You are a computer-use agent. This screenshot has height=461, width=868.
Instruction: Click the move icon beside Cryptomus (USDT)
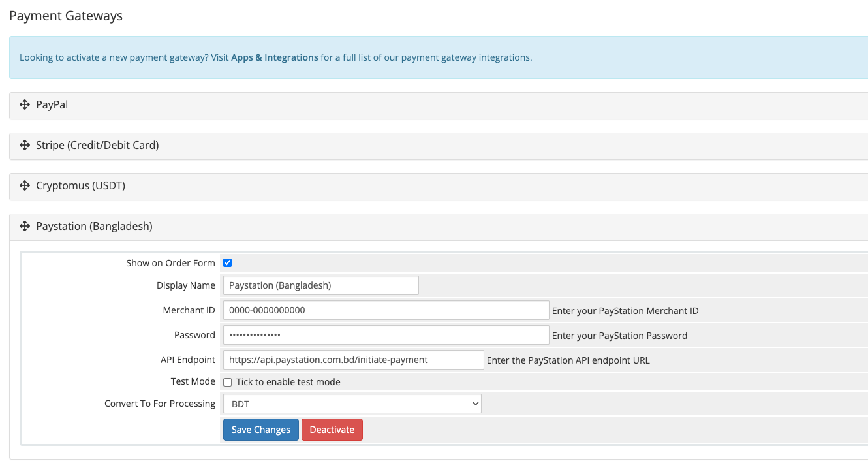coord(25,185)
